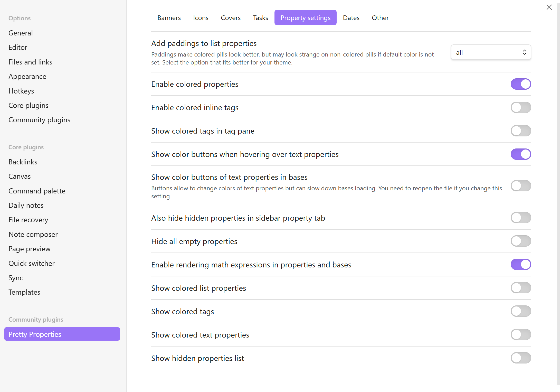560x392 pixels.
Task: Switch to the Covers tab
Action: (x=231, y=18)
